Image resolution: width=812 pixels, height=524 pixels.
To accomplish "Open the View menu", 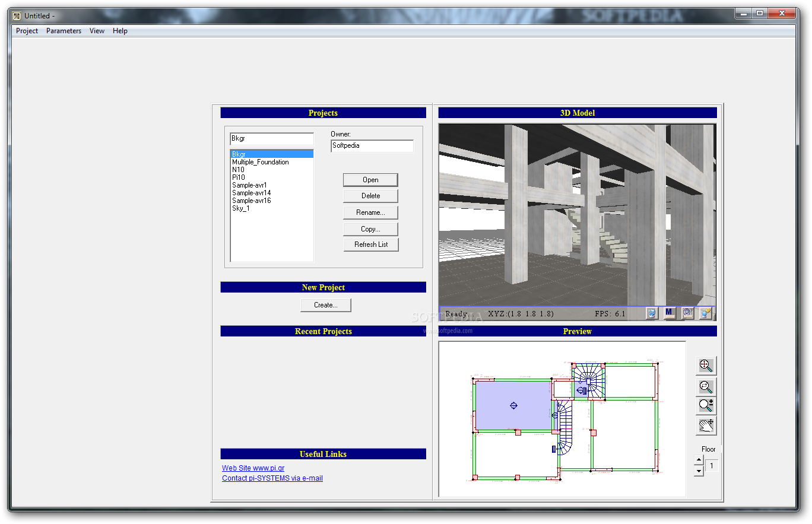I will click(97, 31).
